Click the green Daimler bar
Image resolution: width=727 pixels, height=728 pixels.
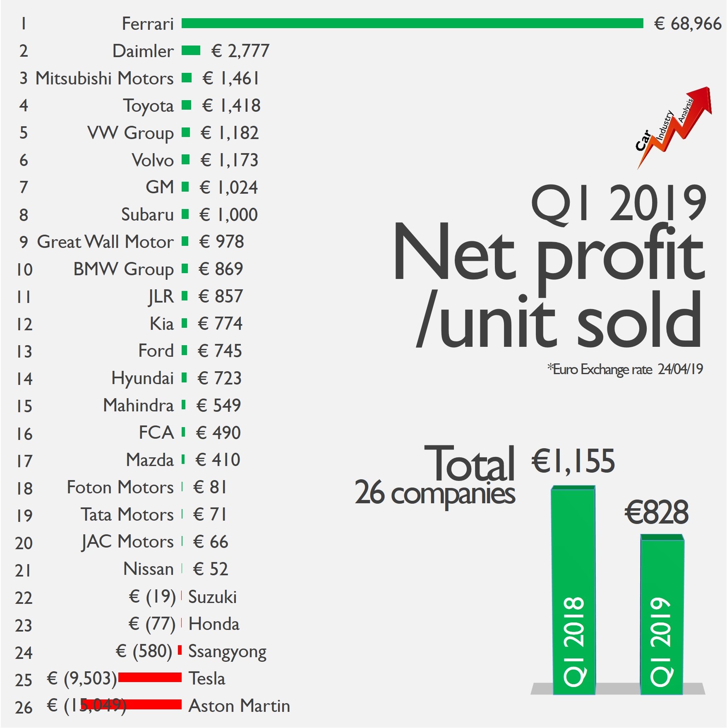click(x=191, y=50)
